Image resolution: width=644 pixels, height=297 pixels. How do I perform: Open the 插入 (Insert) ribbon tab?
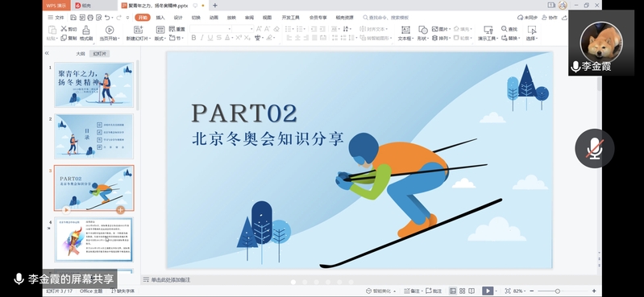[x=160, y=18]
